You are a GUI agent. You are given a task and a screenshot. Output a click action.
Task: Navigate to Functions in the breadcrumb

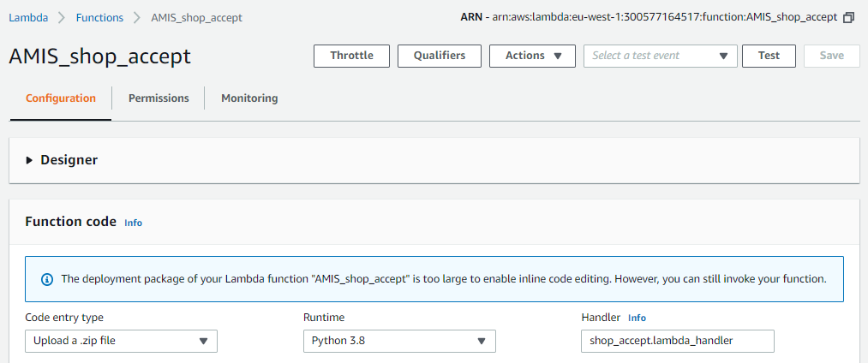tap(99, 18)
